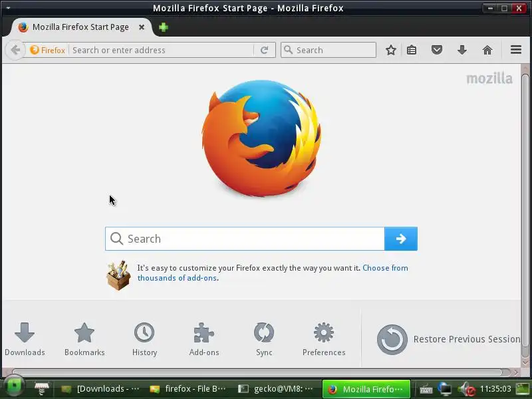This screenshot has height=399, width=532.
Task: Click the mozilla wordmark link
Action: click(x=489, y=78)
